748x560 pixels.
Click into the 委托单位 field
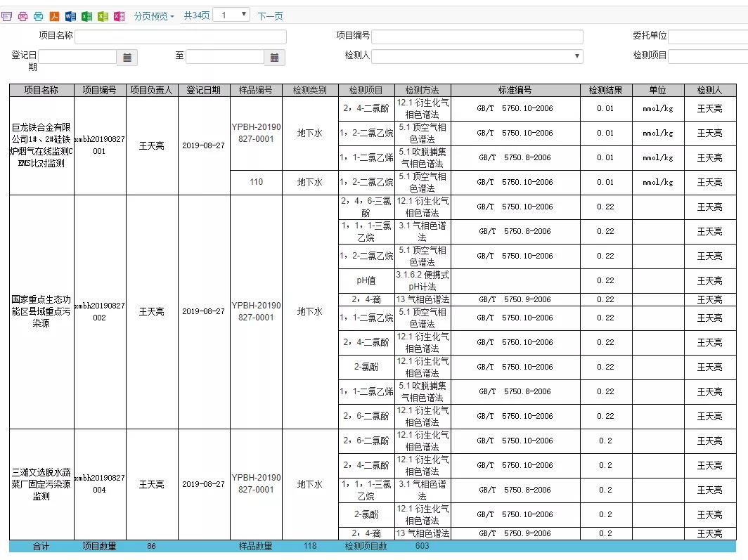coord(707,37)
